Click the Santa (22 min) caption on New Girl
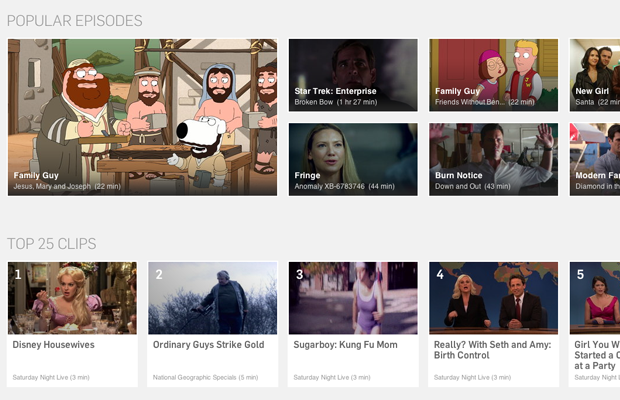The width and height of the screenshot is (620, 400). pyautogui.click(x=597, y=102)
